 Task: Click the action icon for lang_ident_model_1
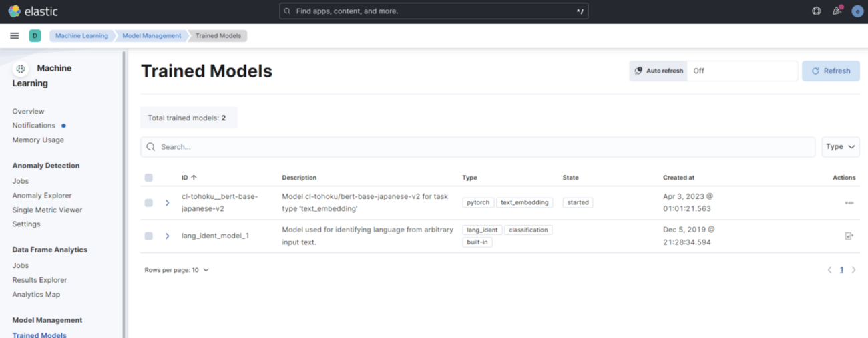[x=849, y=236]
